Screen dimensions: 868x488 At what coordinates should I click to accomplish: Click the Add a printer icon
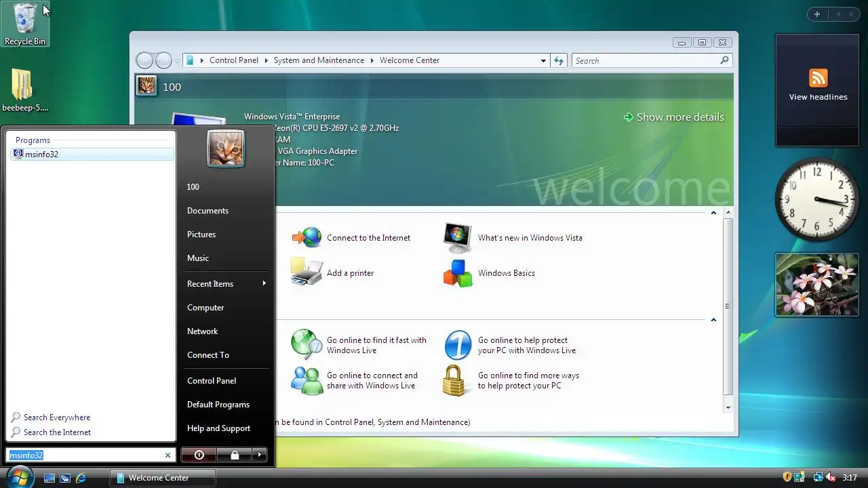tap(307, 272)
